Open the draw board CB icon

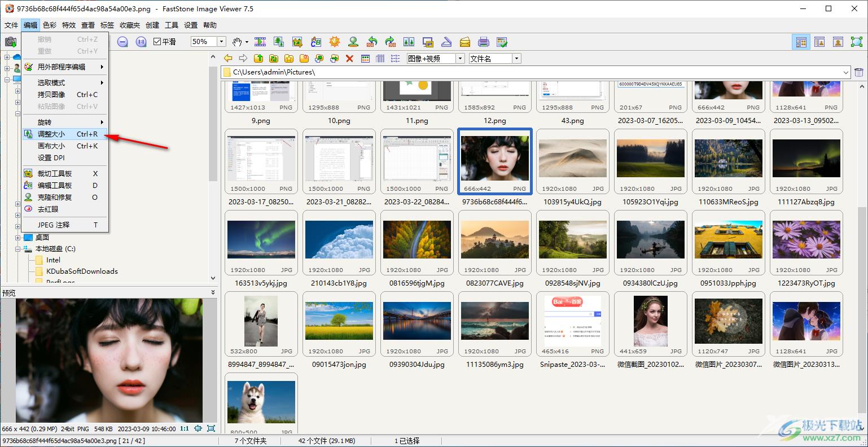(x=316, y=42)
